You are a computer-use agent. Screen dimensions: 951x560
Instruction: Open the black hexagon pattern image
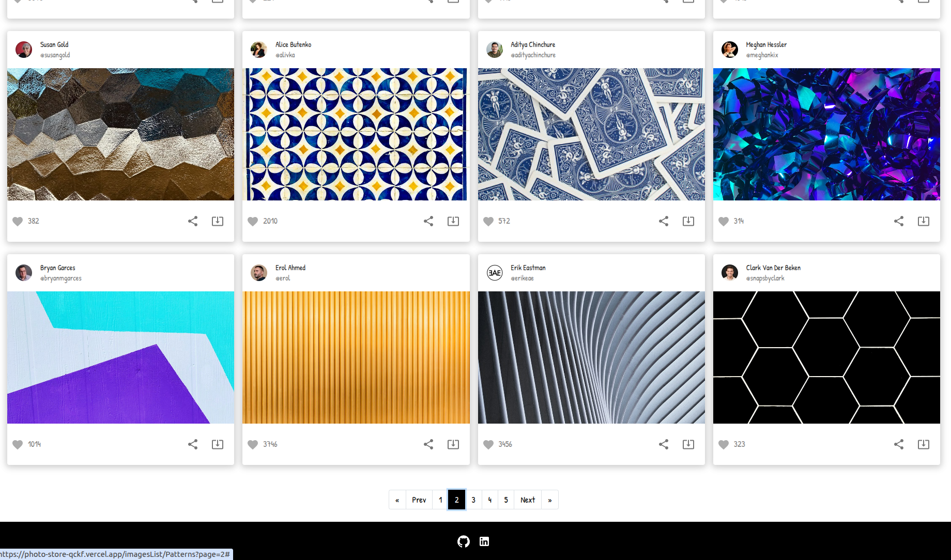(826, 357)
